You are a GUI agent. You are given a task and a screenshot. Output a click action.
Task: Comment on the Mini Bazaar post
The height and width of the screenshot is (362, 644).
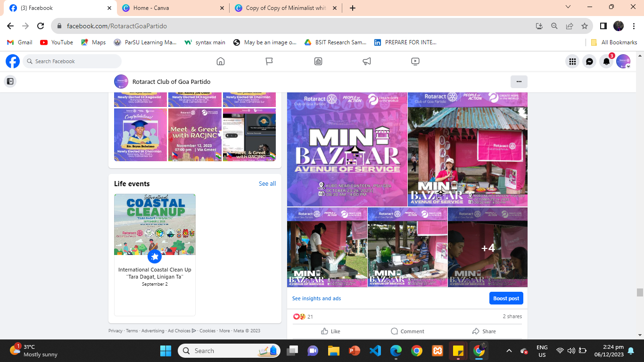407,331
